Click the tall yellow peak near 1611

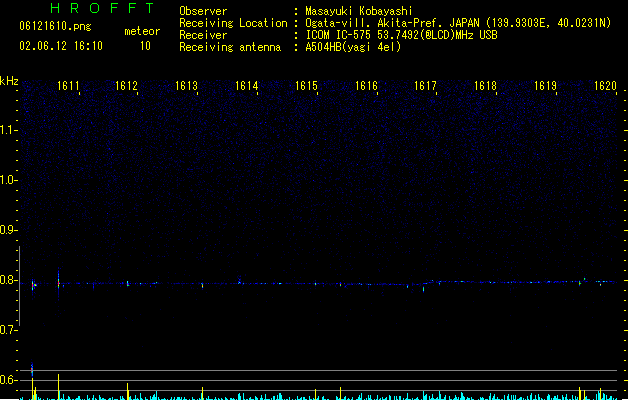point(59,386)
